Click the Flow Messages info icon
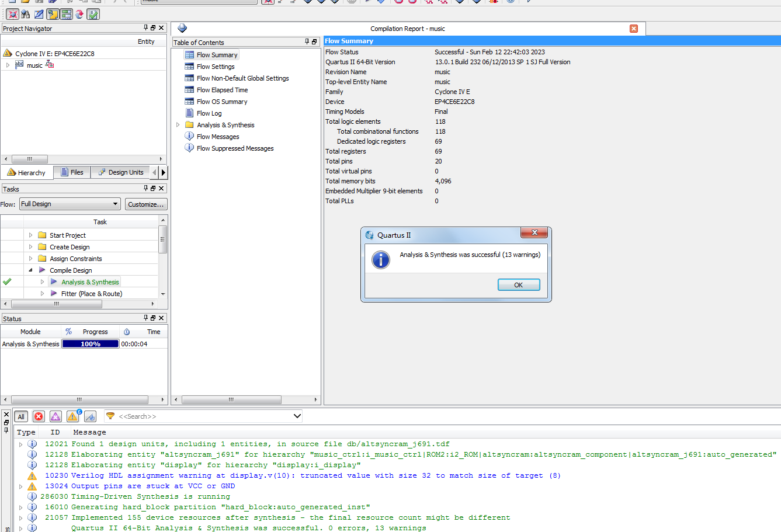The width and height of the screenshot is (781, 532). [x=189, y=136]
